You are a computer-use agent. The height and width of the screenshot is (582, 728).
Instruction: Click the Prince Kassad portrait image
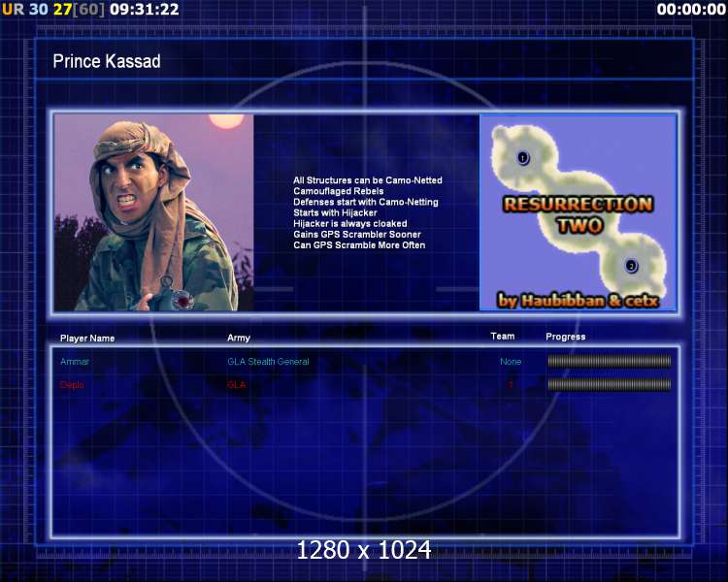pyautogui.click(x=153, y=212)
